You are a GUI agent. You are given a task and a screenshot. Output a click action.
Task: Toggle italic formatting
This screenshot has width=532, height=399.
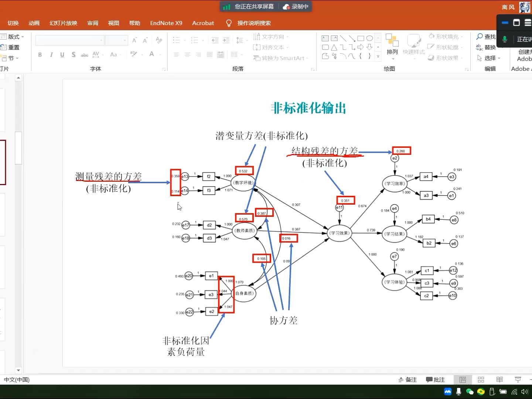pos(51,55)
